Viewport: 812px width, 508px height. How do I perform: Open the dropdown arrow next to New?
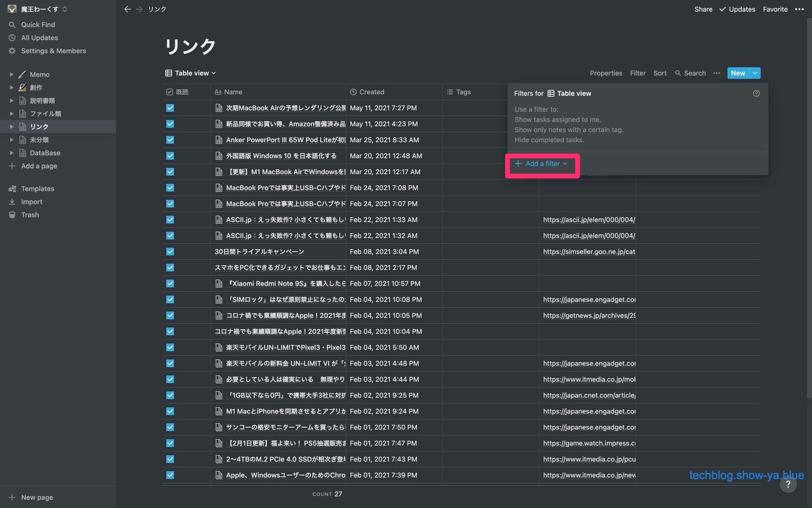(754, 73)
